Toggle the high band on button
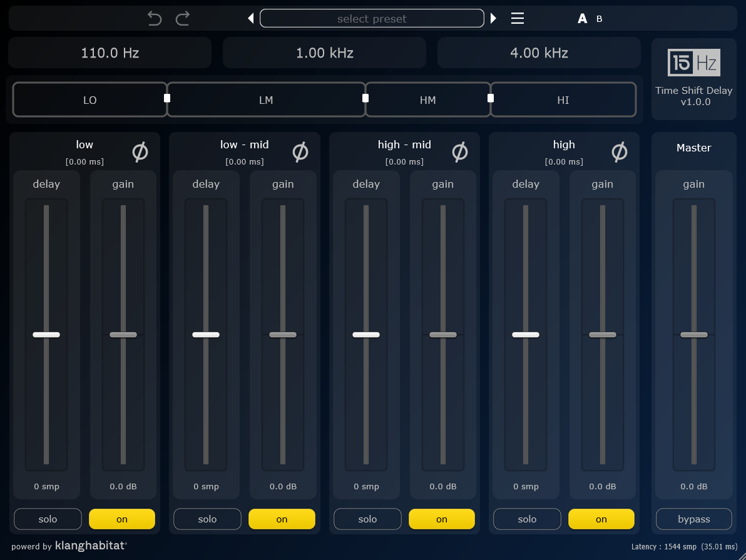Viewport: 746px width, 560px height. click(x=601, y=519)
